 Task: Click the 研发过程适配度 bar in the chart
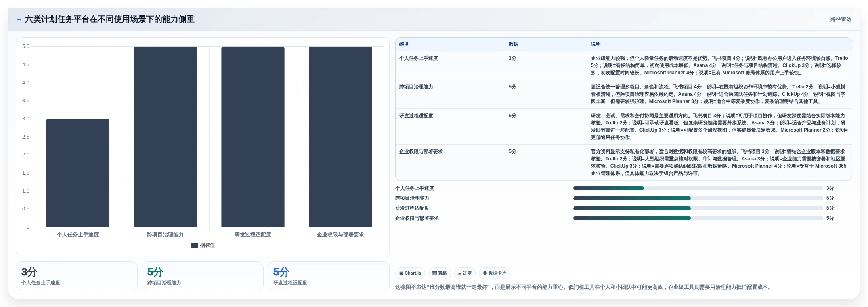tap(253, 137)
